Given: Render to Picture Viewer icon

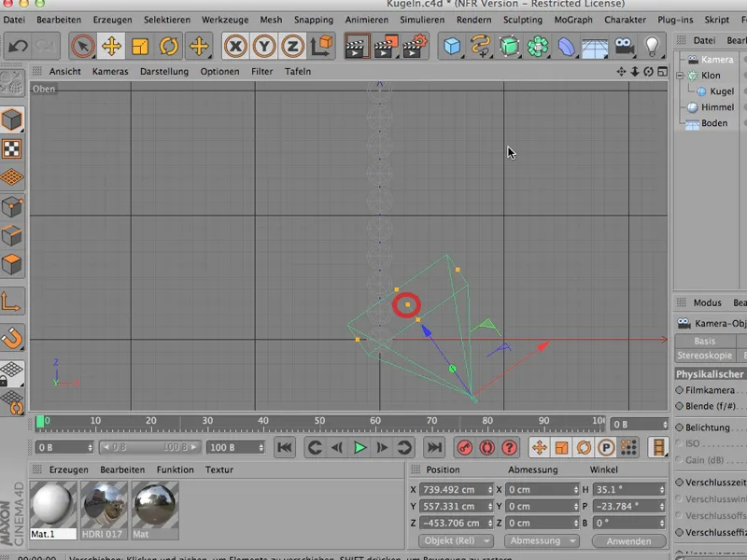Looking at the screenshot, I should pos(386,46).
